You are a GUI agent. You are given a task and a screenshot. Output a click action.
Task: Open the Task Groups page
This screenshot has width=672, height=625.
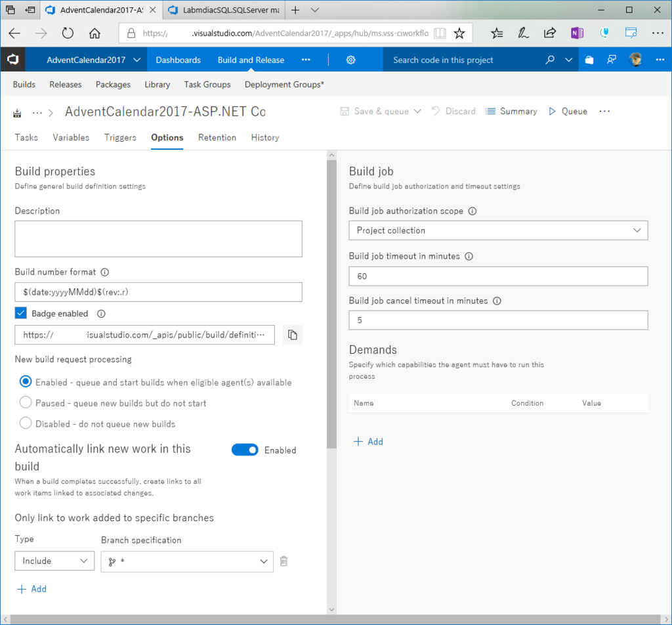(207, 85)
